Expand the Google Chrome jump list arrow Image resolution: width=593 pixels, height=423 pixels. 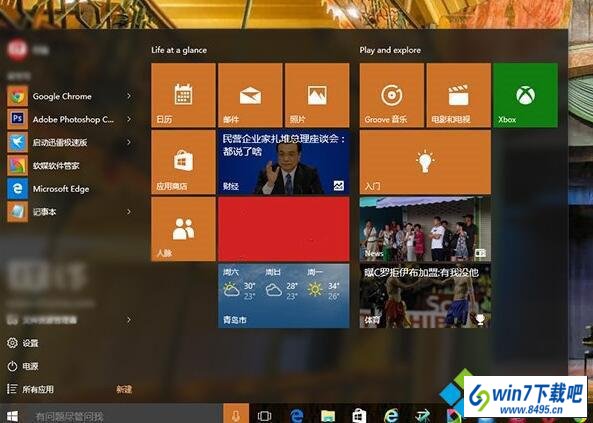point(129,96)
